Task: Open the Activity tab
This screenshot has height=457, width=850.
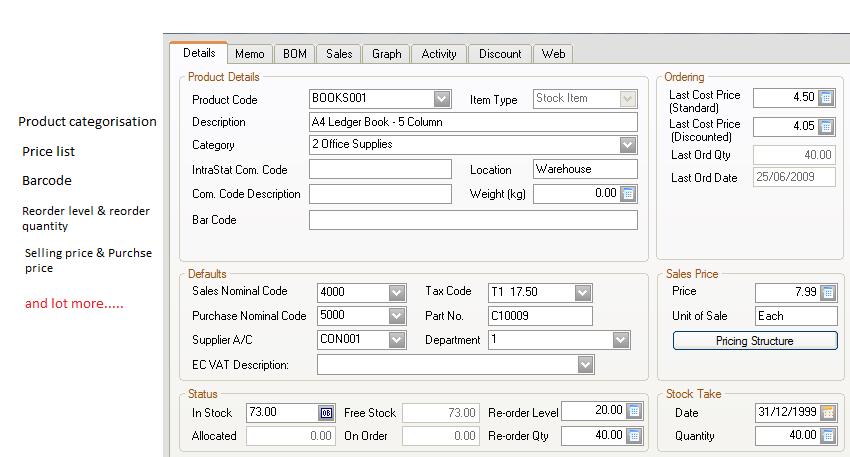Action: point(439,54)
